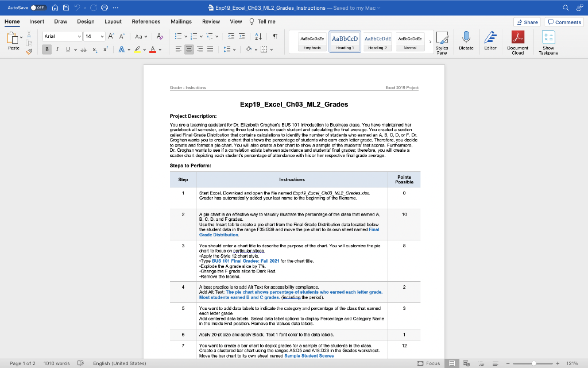
Task: Expand bullet list options arrow
Action: point(185,37)
